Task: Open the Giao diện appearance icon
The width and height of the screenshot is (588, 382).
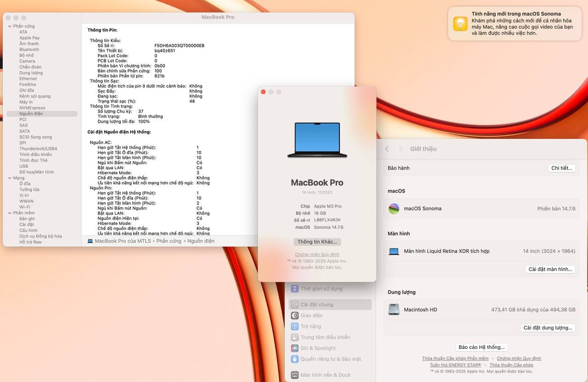Action: pos(294,315)
